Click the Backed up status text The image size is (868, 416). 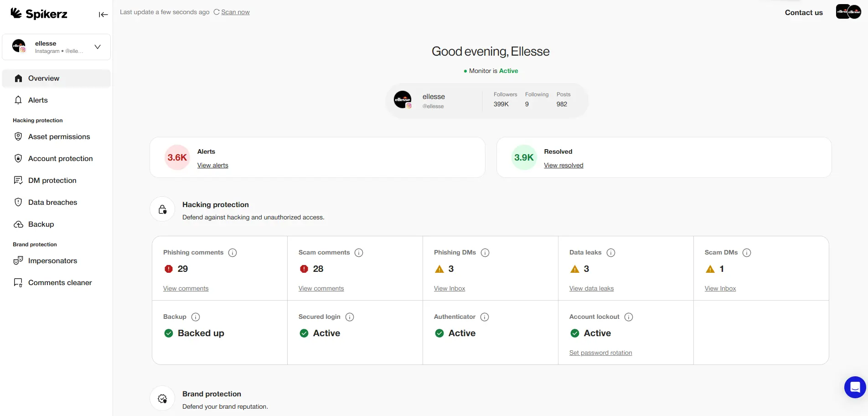click(x=201, y=333)
